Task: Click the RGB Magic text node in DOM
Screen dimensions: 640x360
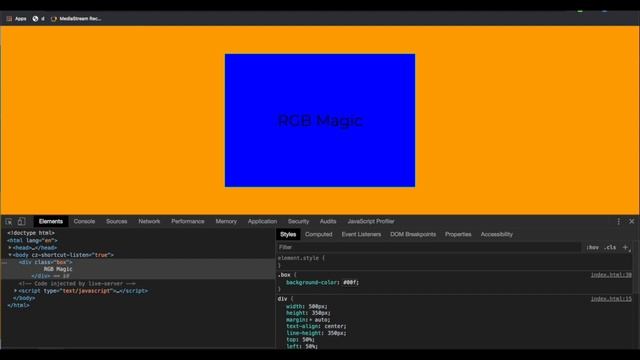Action: coord(58,269)
